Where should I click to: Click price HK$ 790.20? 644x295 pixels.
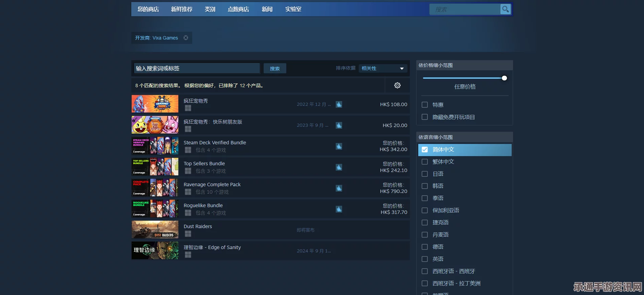[394, 191]
